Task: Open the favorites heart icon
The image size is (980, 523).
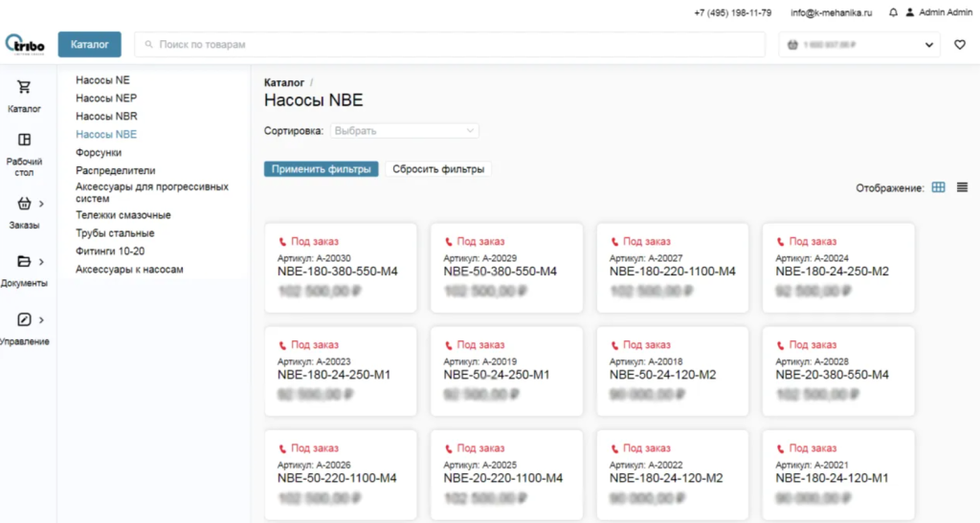Action: 960,45
